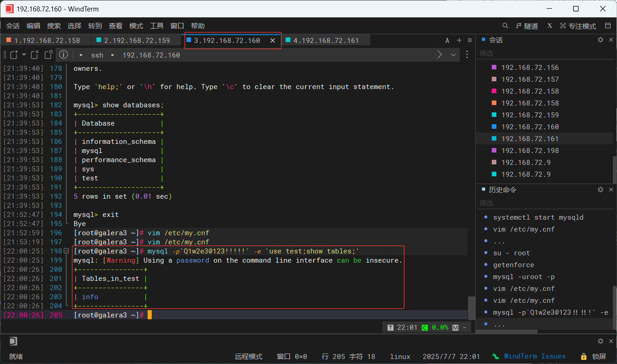
Task: Open the 工具 menu
Action: [x=157, y=26]
